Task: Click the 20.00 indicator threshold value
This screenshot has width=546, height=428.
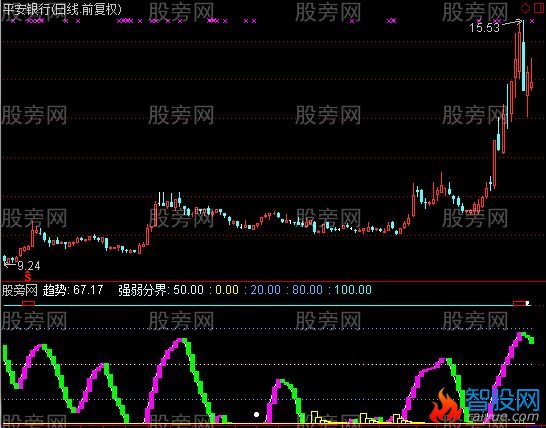Action: pyautogui.click(x=265, y=290)
